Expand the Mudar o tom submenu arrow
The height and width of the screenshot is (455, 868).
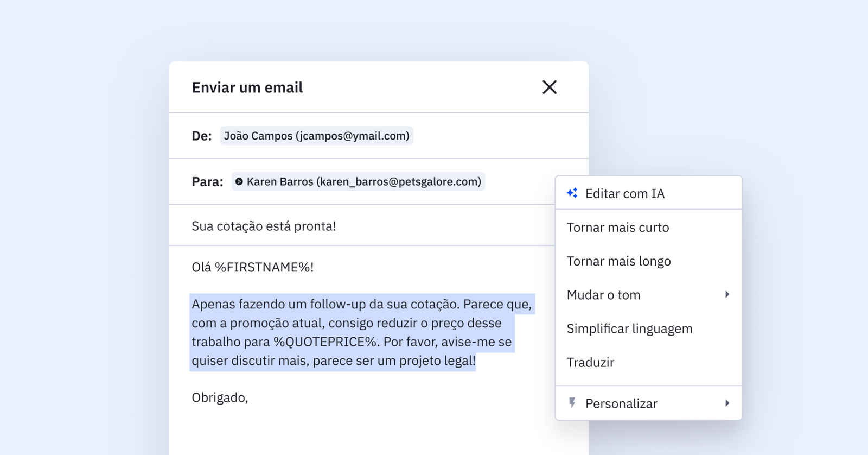click(x=727, y=295)
